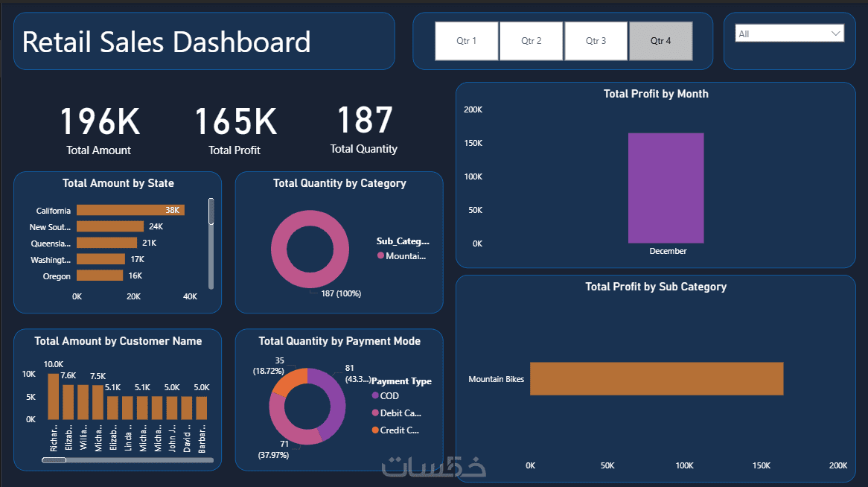
Task: Select the December profit column
Action: 666,188
